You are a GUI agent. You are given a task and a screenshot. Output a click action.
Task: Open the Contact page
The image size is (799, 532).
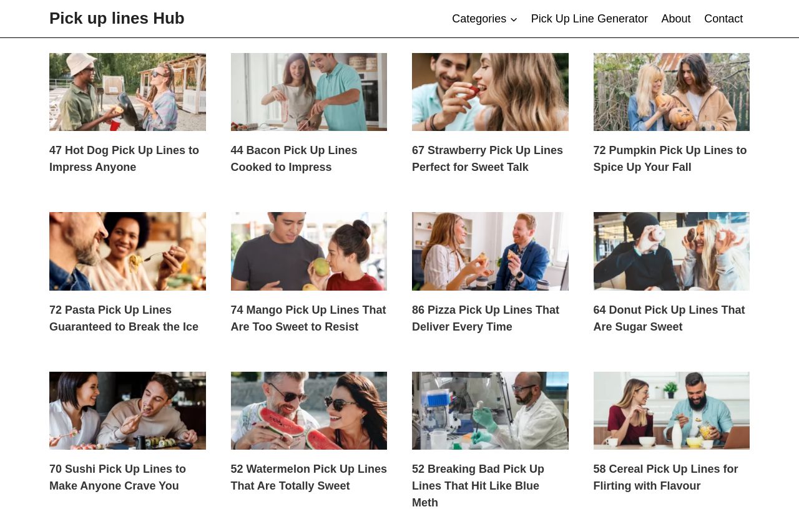click(x=723, y=19)
